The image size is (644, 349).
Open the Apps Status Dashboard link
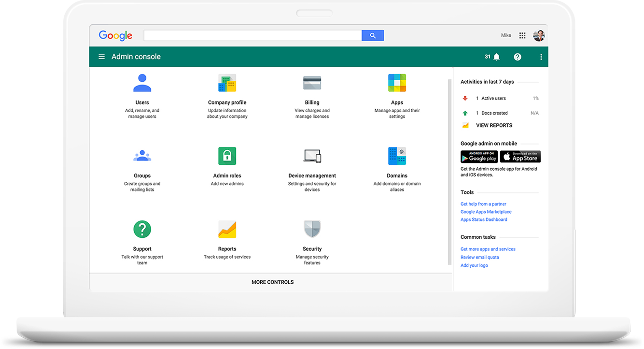(x=484, y=219)
